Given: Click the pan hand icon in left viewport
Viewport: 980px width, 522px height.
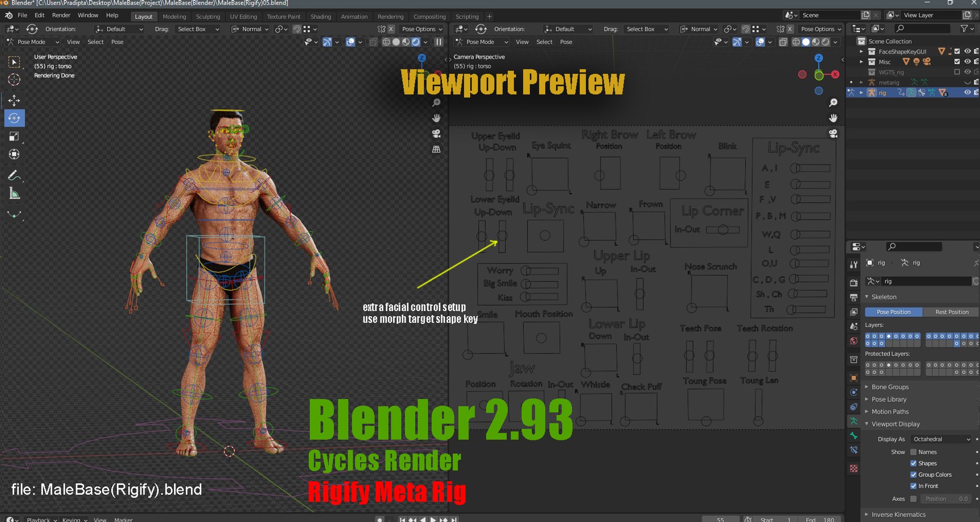Looking at the screenshot, I should (x=436, y=118).
